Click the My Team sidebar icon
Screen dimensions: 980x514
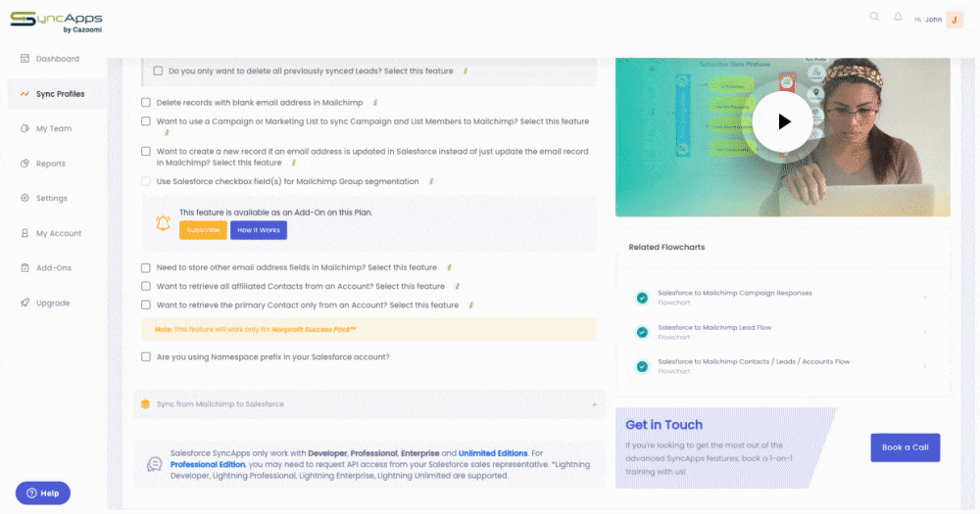(x=24, y=128)
